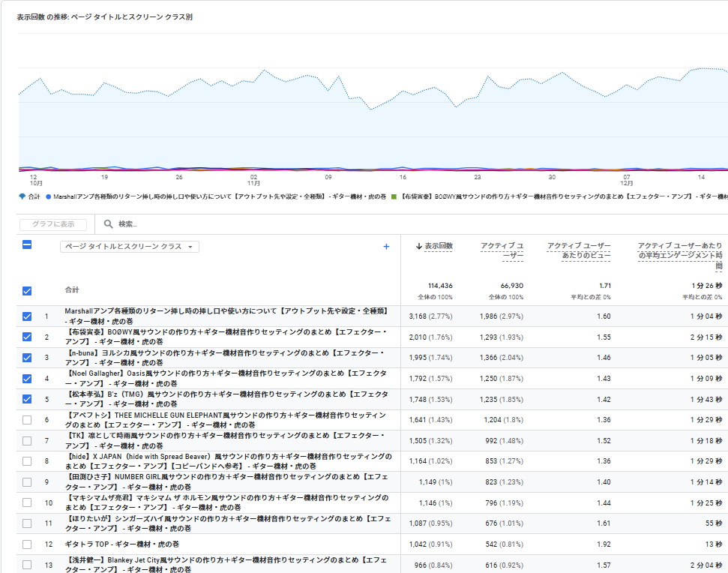Click the plus icon to add a dimension

(386, 246)
